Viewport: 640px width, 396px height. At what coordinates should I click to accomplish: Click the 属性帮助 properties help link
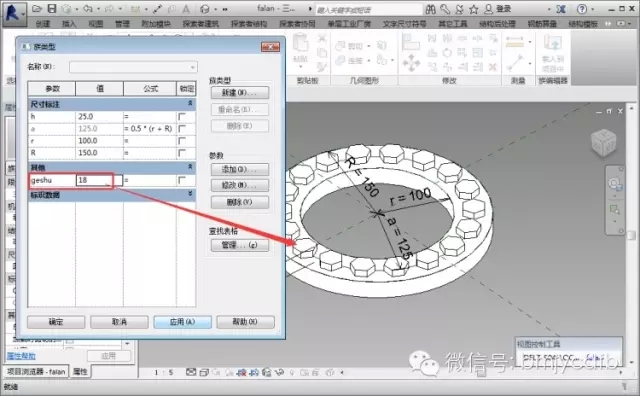coord(21,356)
